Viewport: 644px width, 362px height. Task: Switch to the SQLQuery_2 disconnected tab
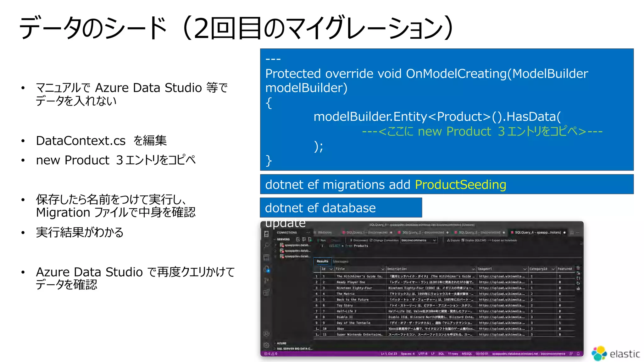(x=423, y=233)
